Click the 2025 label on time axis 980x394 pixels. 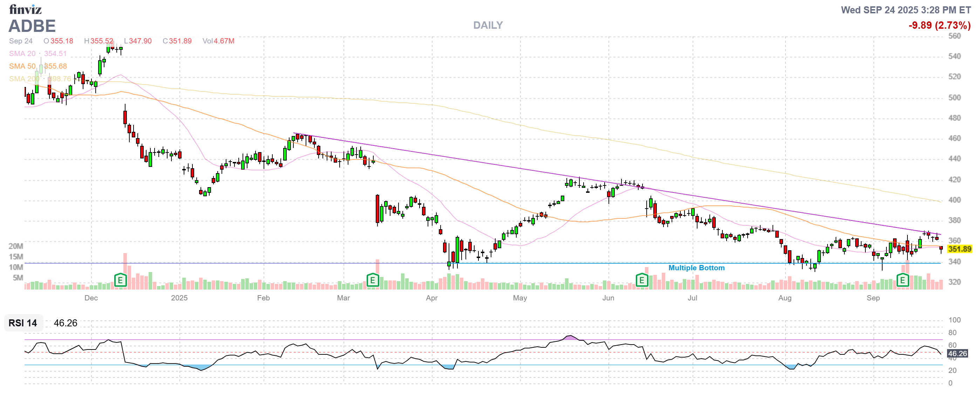(x=179, y=298)
